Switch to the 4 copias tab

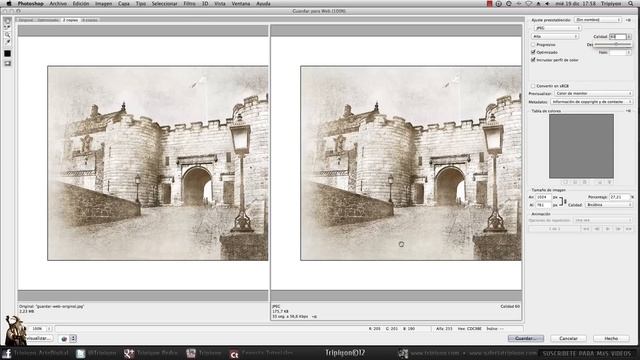tap(89, 20)
